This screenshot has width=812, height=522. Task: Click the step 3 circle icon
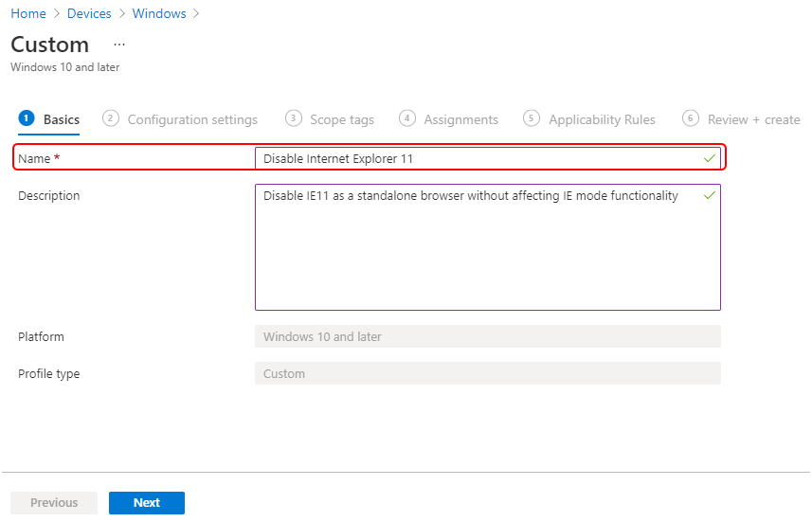coord(293,118)
